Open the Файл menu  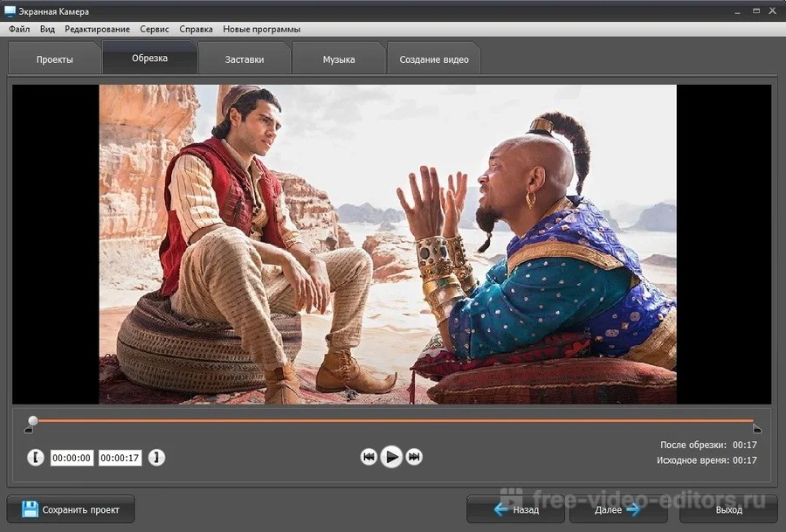(19, 29)
